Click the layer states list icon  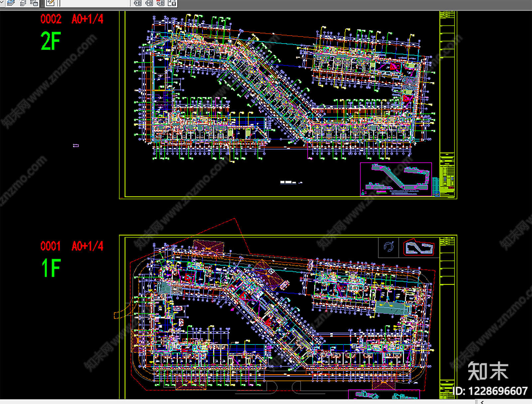23,3
